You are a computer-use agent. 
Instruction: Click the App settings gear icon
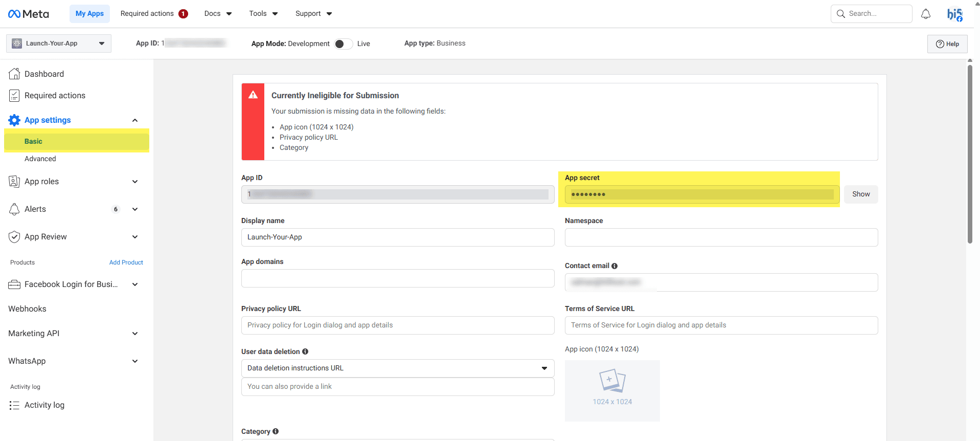pos(14,120)
